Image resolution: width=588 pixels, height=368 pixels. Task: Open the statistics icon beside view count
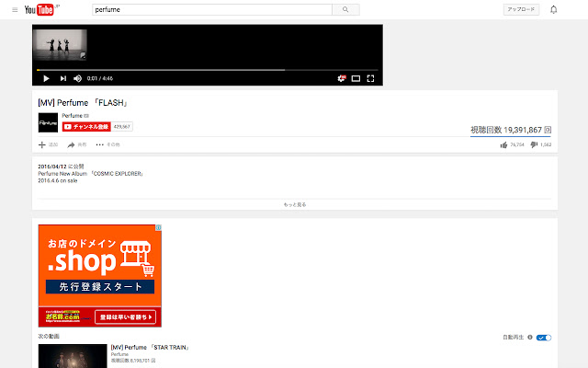(x=548, y=130)
